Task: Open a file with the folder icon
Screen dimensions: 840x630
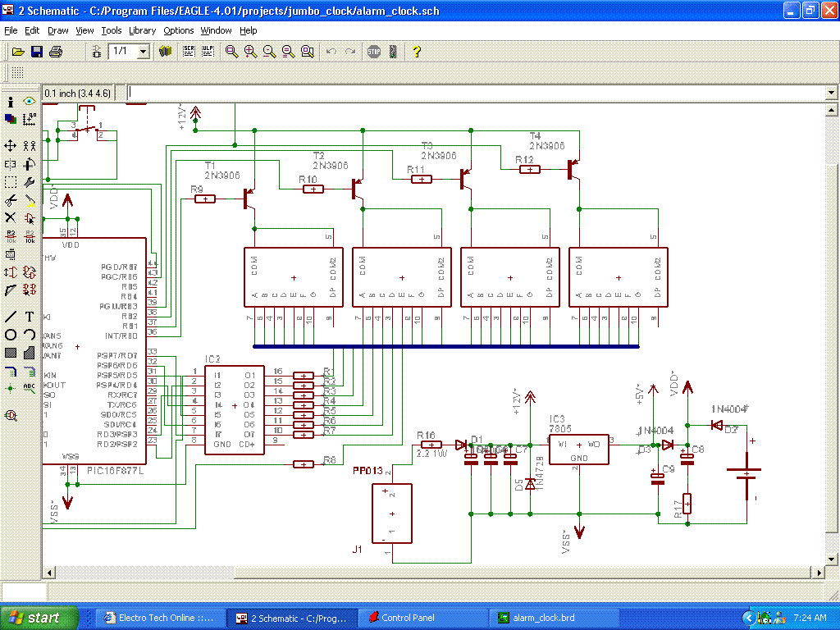Action: click(18, 52)
